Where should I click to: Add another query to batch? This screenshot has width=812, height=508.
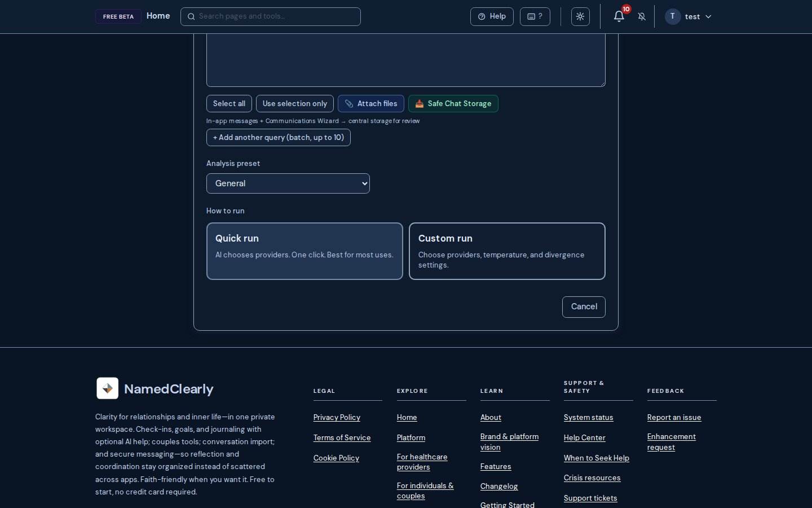pyautogui.click(x=279, y=138)
